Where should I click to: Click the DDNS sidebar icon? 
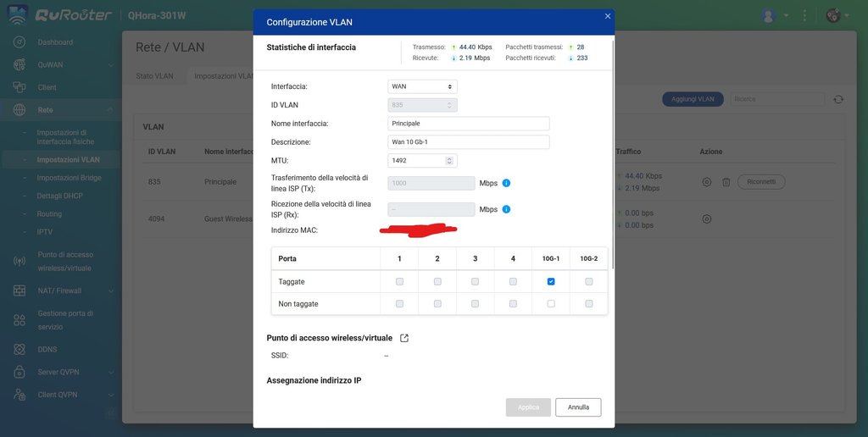coord(19,349)
